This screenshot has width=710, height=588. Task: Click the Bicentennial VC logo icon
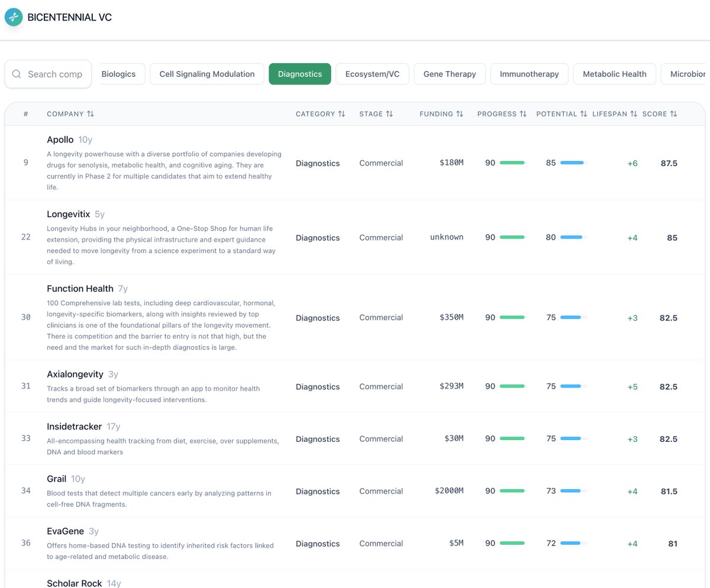tap(14, 17)
